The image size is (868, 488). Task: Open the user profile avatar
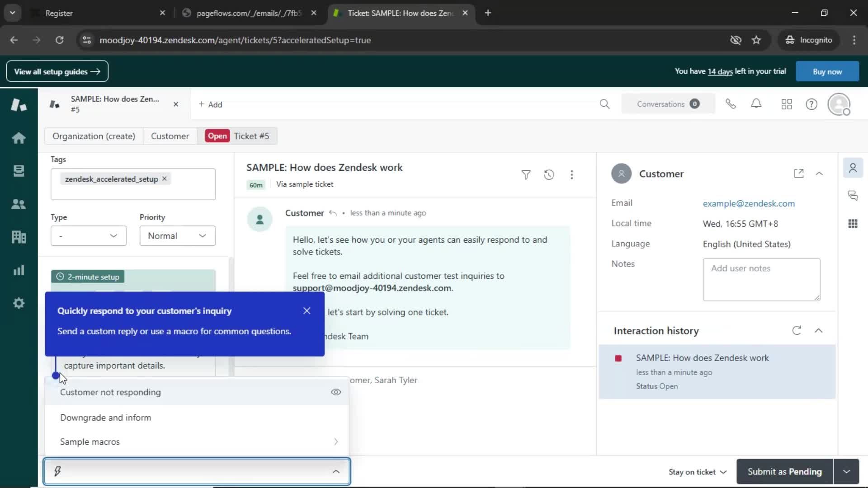click(x=839, y=104)
